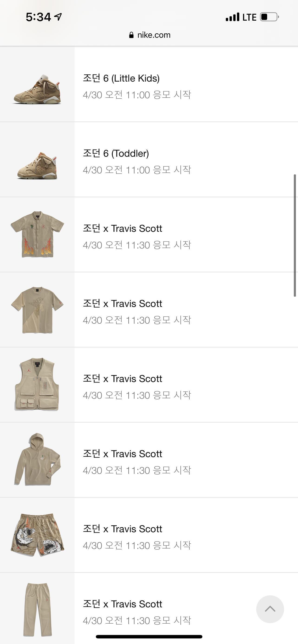Tap nike.com address bar text
Screen dimensions: 298x644
point(154,35)
